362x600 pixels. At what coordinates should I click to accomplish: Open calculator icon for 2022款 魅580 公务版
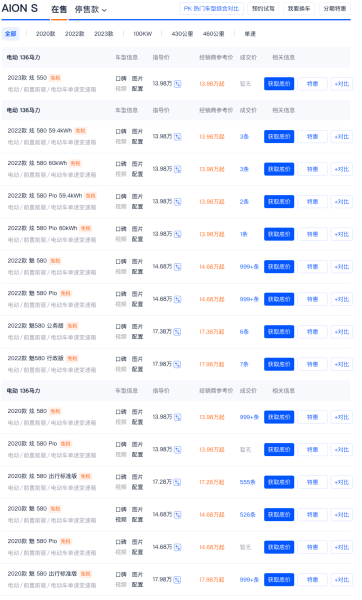(178, 332)
